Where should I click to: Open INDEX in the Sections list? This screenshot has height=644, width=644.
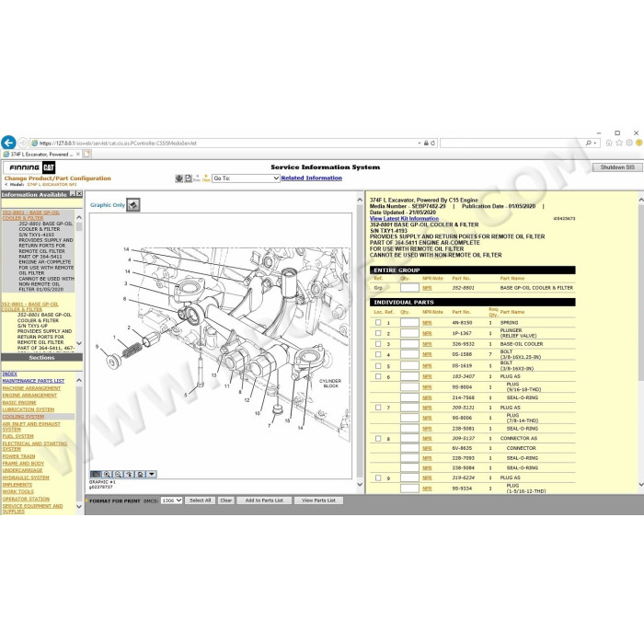tap(9, 374)
